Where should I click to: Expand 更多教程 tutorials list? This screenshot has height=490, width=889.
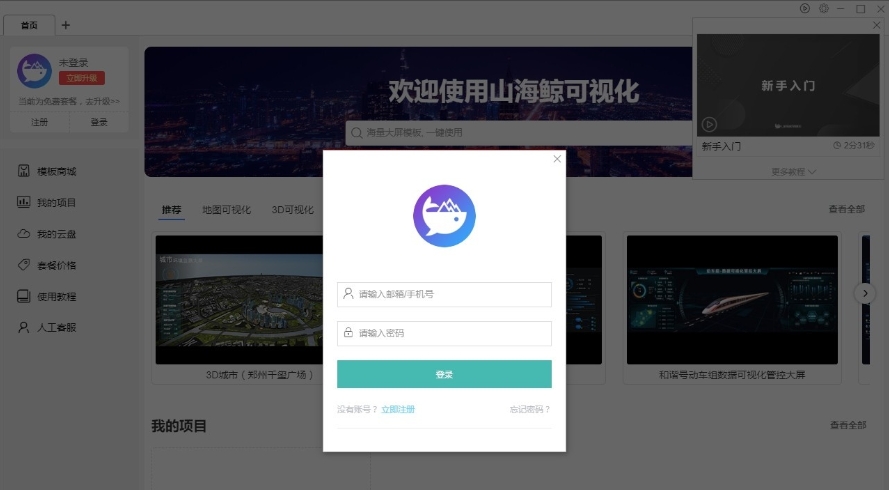click(793, 171)
